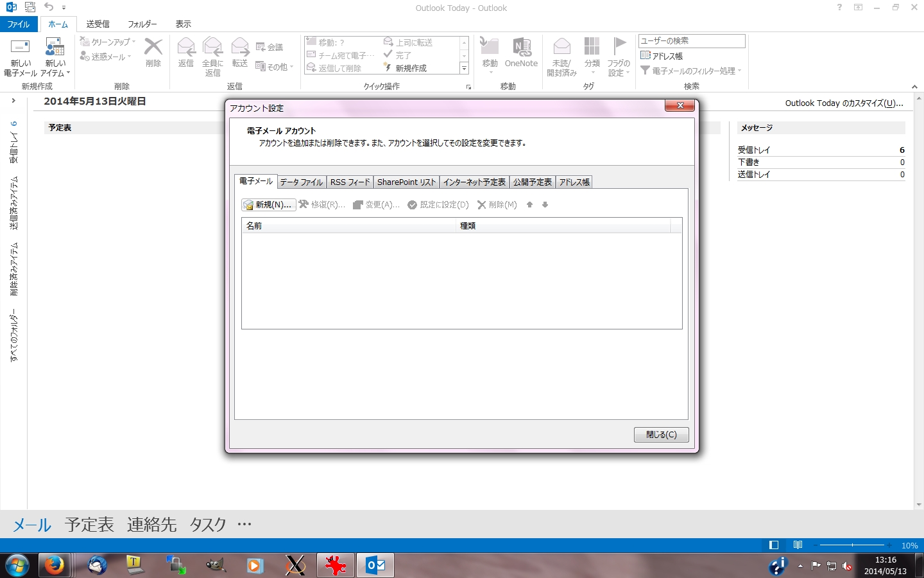The width and height of the screenshot is (924, 578).
Task: Open Firefox from the taskbar
Action: [54, 565]
